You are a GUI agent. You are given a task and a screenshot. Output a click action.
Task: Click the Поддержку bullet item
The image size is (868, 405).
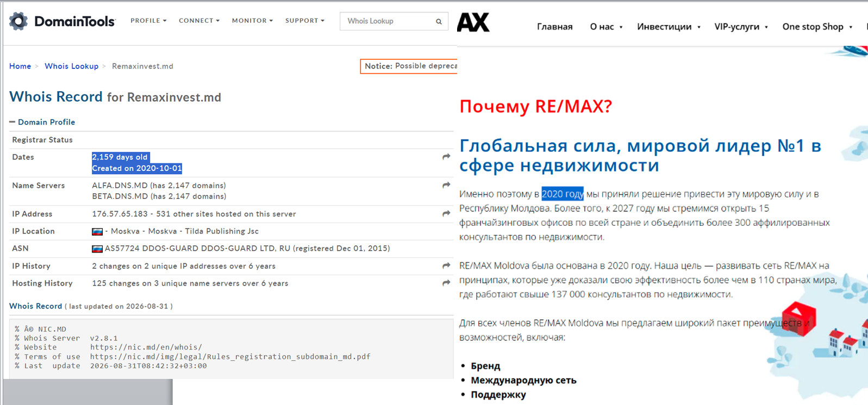click(x=498, y=395)
